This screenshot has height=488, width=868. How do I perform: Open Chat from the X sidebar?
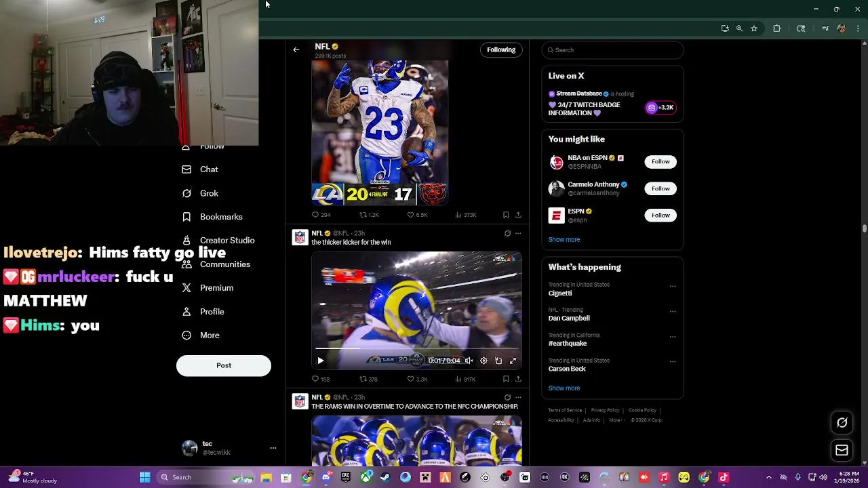(200, 169)
